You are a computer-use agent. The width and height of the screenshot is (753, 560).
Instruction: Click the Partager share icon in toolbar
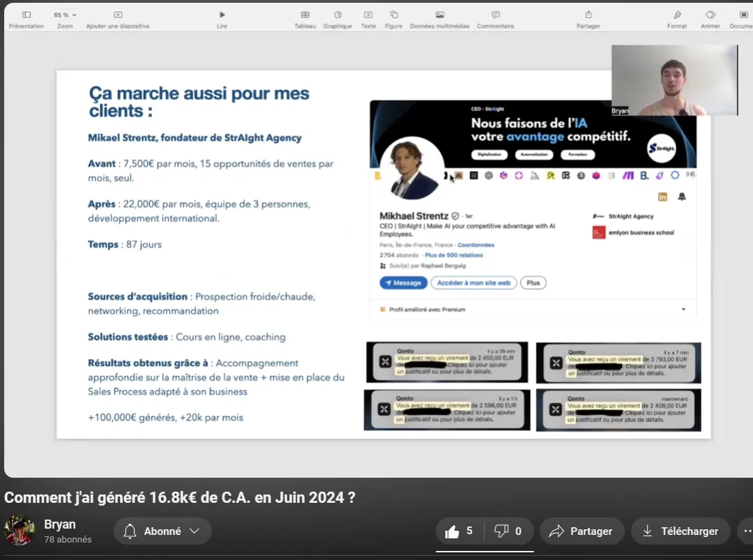pos(588,15)
